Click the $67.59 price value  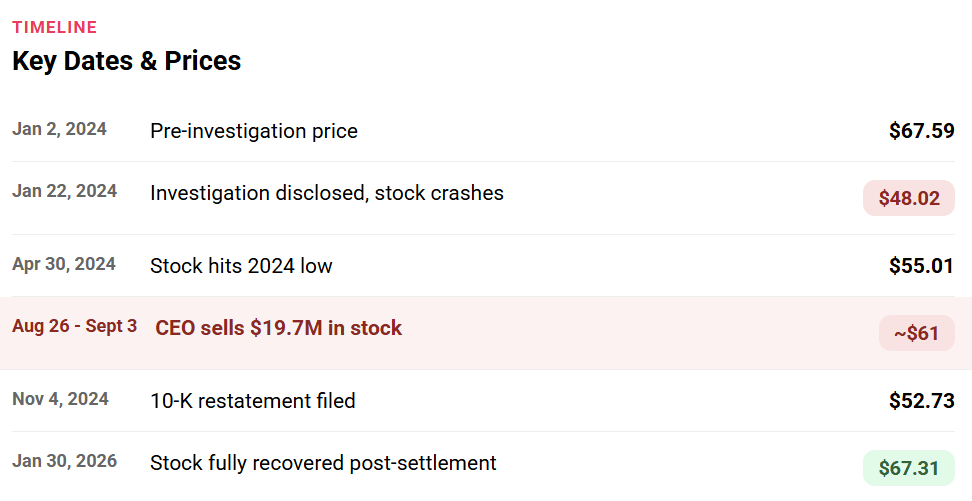click(x=921, y=131)
